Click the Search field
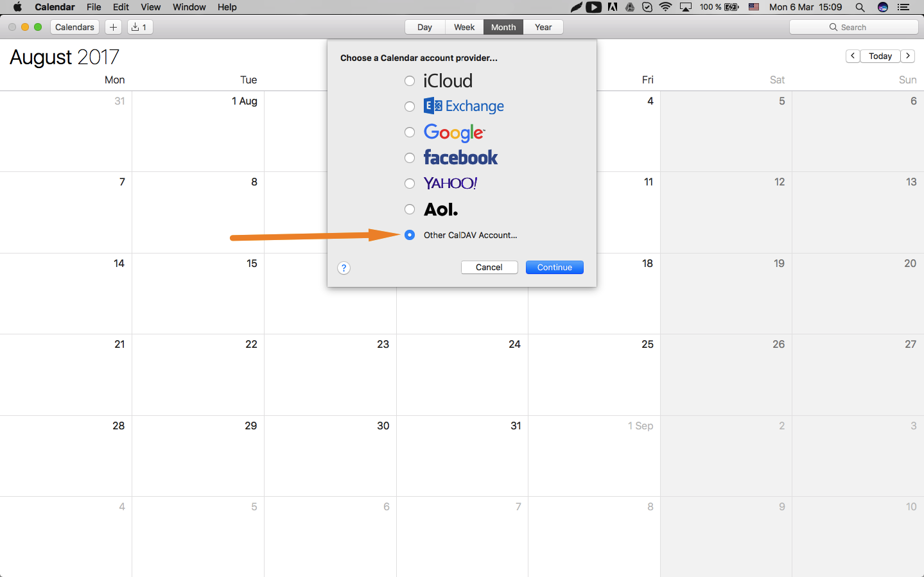This screenshot has width=924, height=577. tap(854, 27)
